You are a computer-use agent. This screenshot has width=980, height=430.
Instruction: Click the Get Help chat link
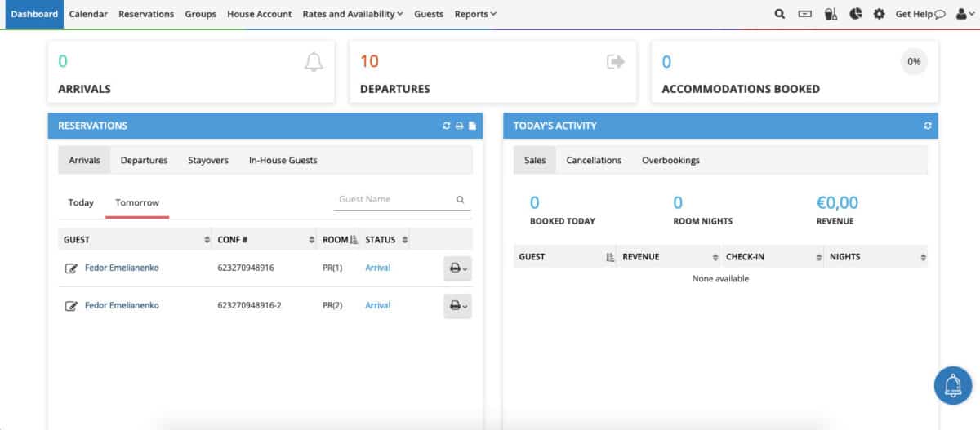pyautogui.click(x=920, y=14)
